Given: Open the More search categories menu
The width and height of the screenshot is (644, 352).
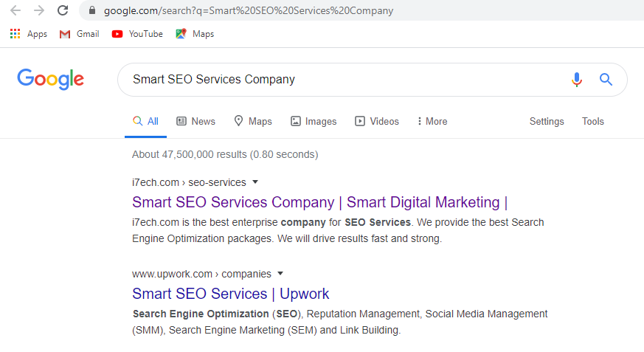Looking at the screenshot, I should [432, 121].
